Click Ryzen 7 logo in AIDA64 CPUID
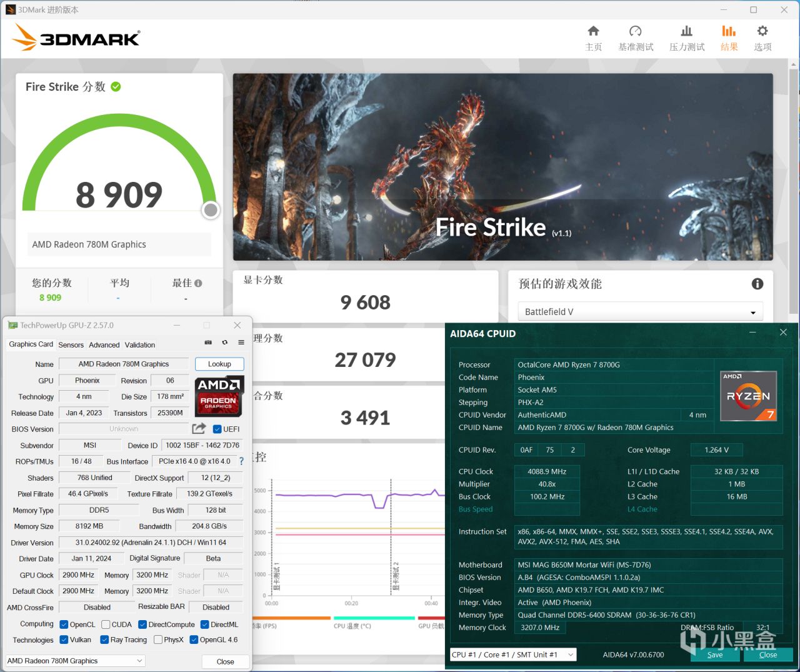This screenshot has height=672, width=800. pyautogui.click(x=748, y=396)
